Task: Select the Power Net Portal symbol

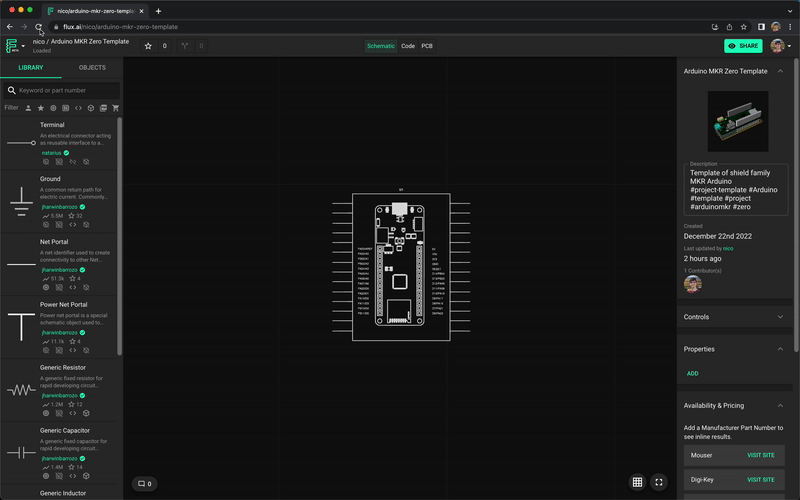Action: point(21,327)
